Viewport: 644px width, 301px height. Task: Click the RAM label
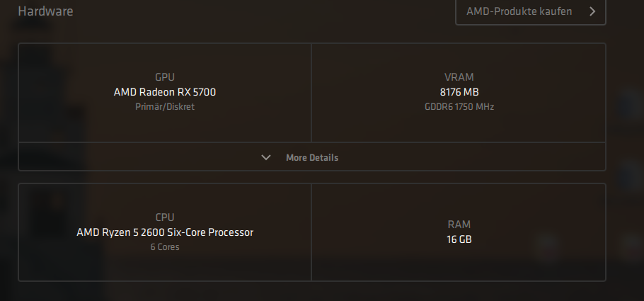459,225
